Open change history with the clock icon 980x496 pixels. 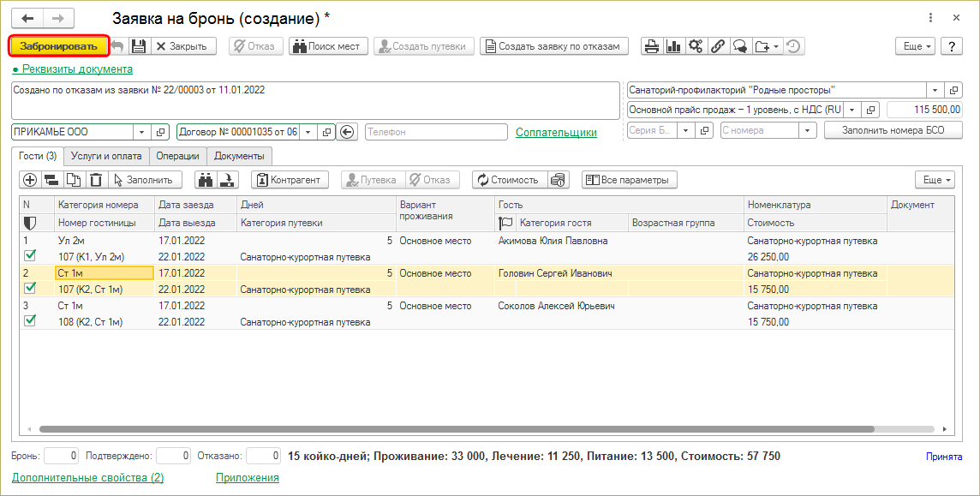point(794,46)
